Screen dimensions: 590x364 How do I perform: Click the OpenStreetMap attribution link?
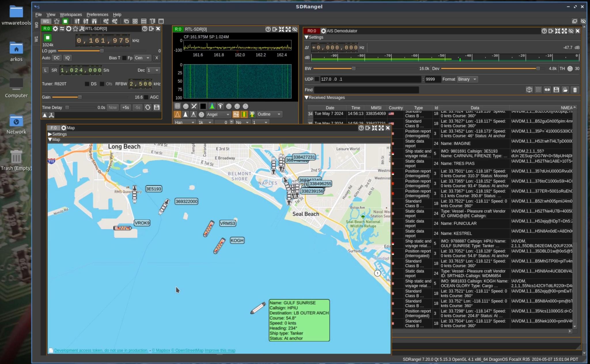pos(187,350)
